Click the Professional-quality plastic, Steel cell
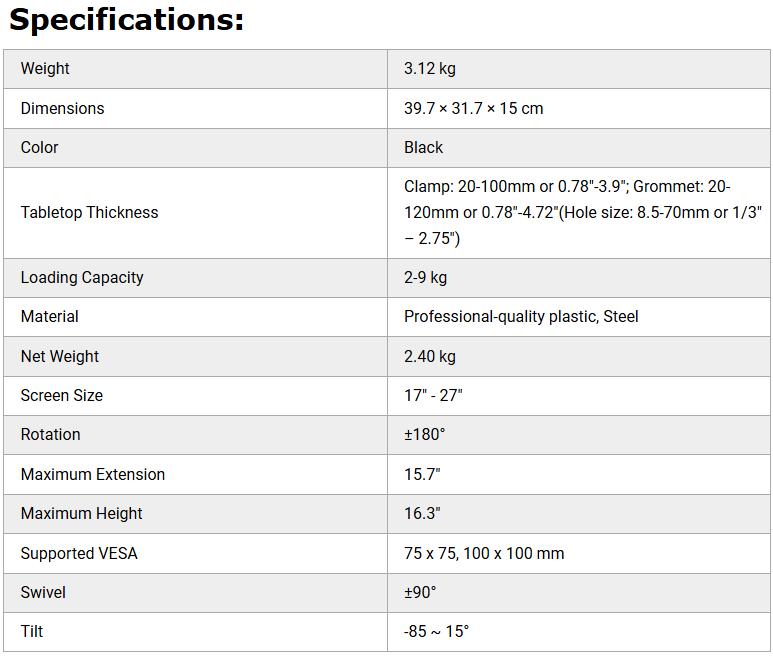This screenshot has height=658, width=773. pyautogui.click(x=521, y=316)
